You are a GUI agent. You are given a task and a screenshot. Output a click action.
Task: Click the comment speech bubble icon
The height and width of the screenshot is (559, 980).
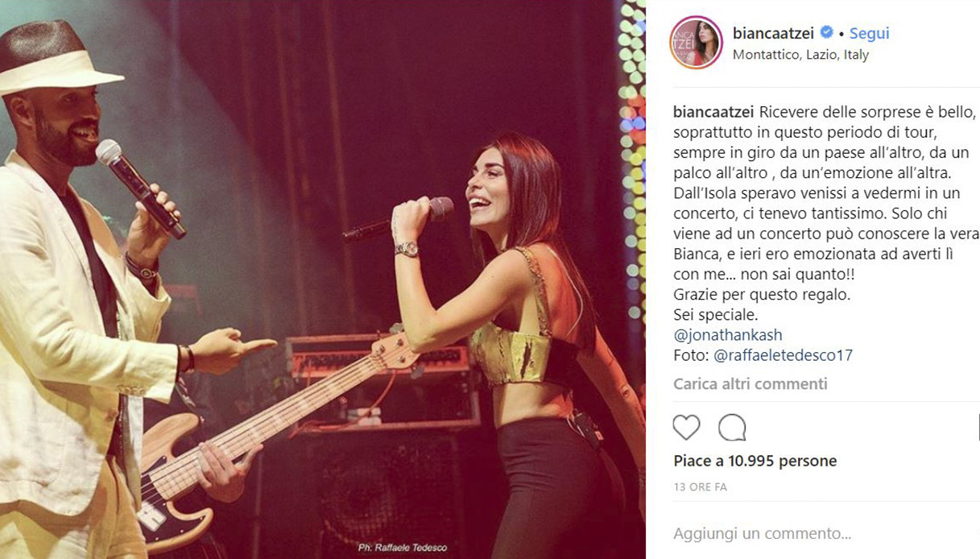click(x=732, y=428)
